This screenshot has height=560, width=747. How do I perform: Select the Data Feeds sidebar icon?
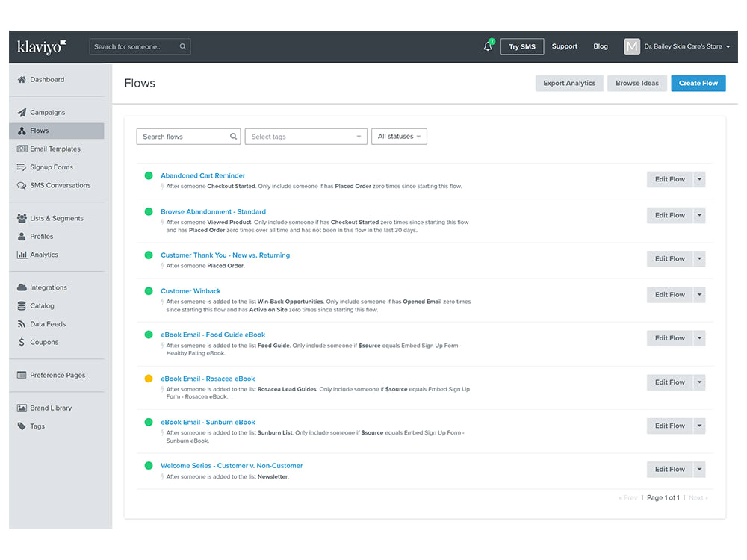pos(24,323)
